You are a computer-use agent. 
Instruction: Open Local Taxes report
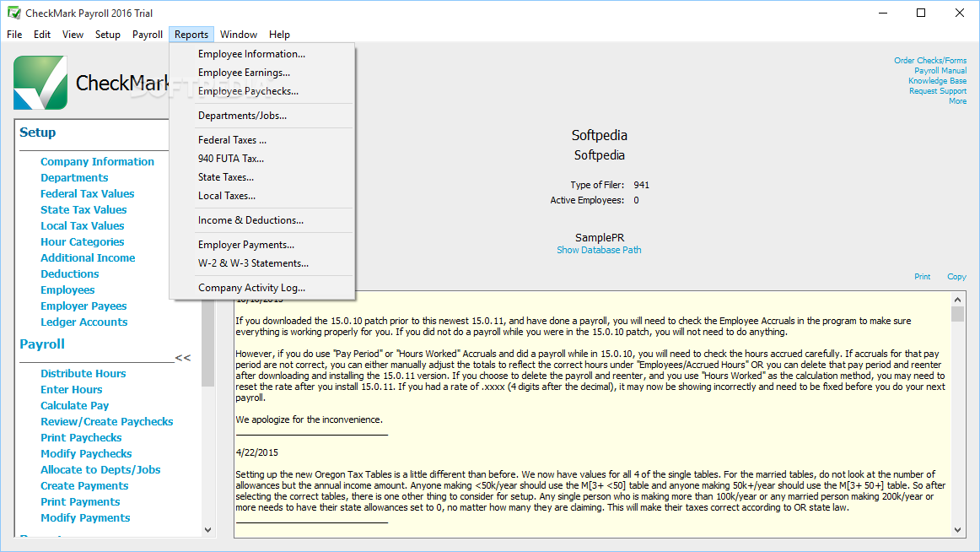(262, 196)
